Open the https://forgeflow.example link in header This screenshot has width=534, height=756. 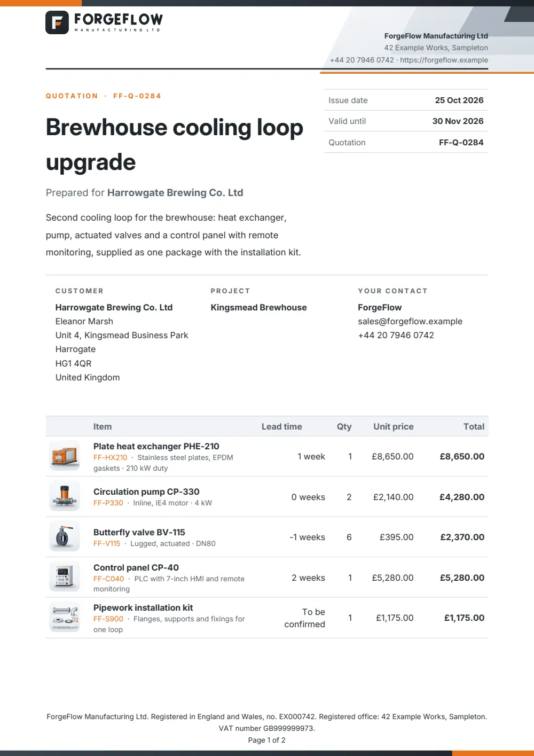click(444, 60)
